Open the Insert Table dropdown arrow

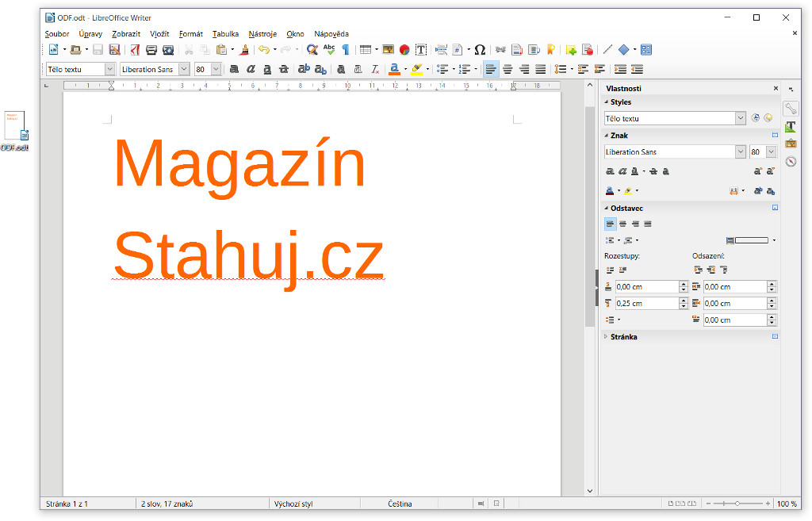point(377,50)
